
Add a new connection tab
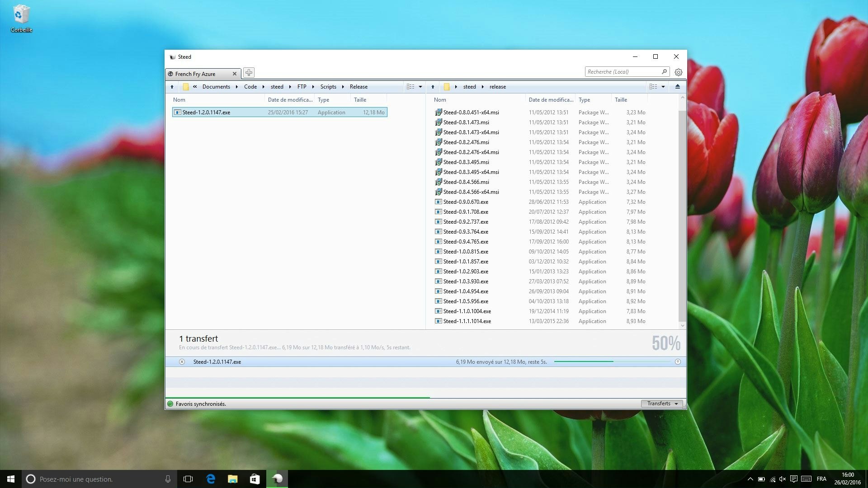pyautogui.click(x=249, y=72)
